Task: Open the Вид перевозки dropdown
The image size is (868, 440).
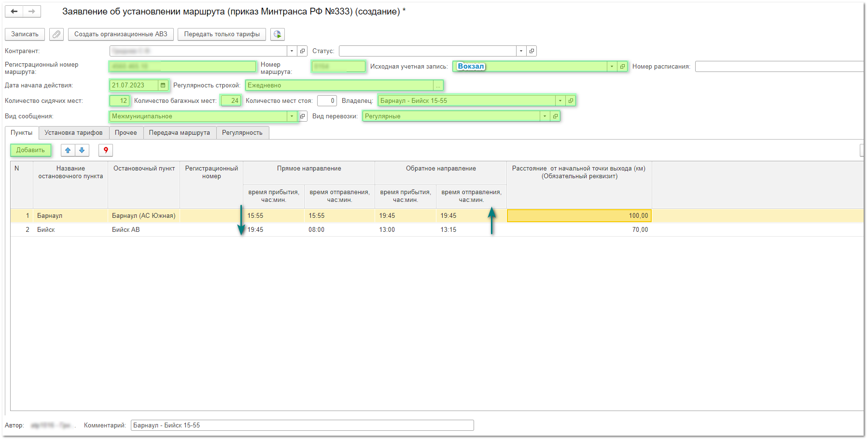Action: point(545,116)
